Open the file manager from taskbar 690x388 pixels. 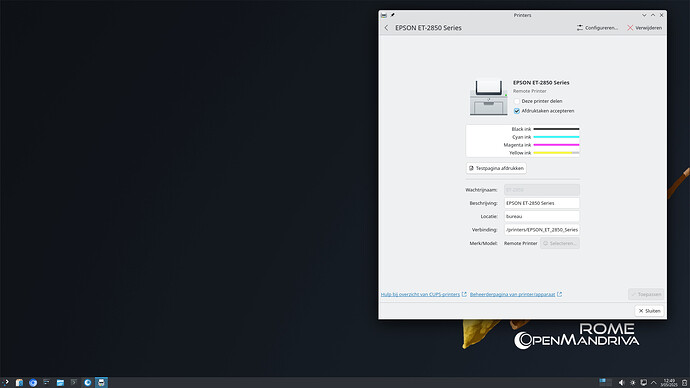(x=60, y=382)
